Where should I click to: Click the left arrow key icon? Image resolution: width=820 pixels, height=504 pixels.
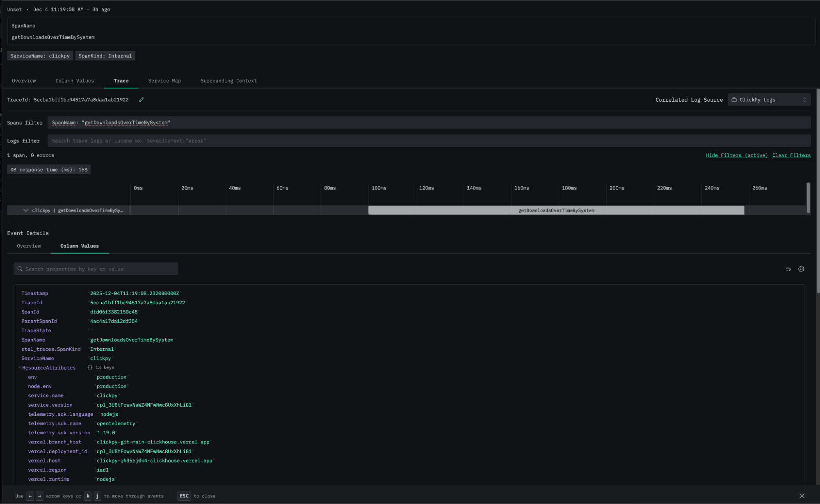[30, 496]
